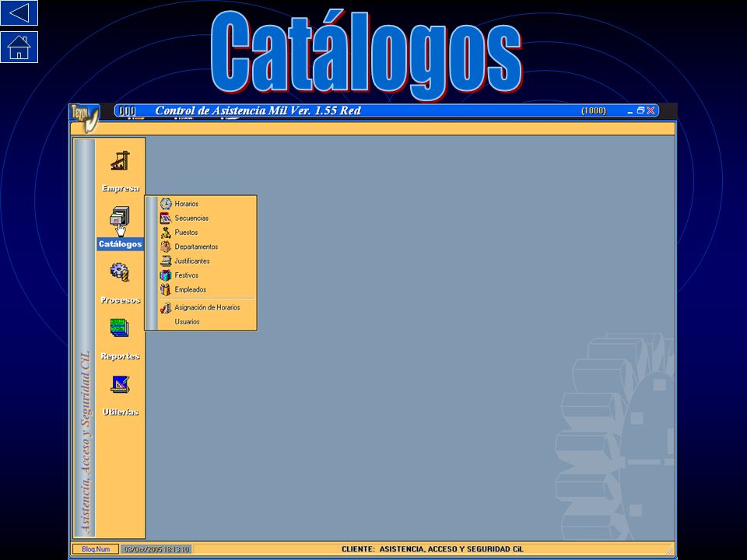Image resolution: width=747 pixels, height=560 pixels.
Task: Click the date and time status field
Action: coord(156,549)
